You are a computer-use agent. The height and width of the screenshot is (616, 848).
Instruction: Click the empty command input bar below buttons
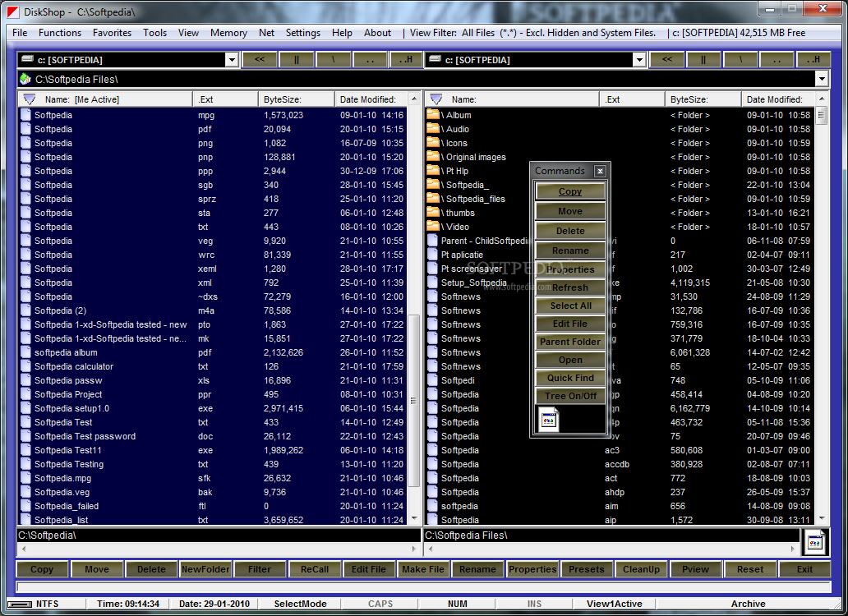[x=423, y=586]
